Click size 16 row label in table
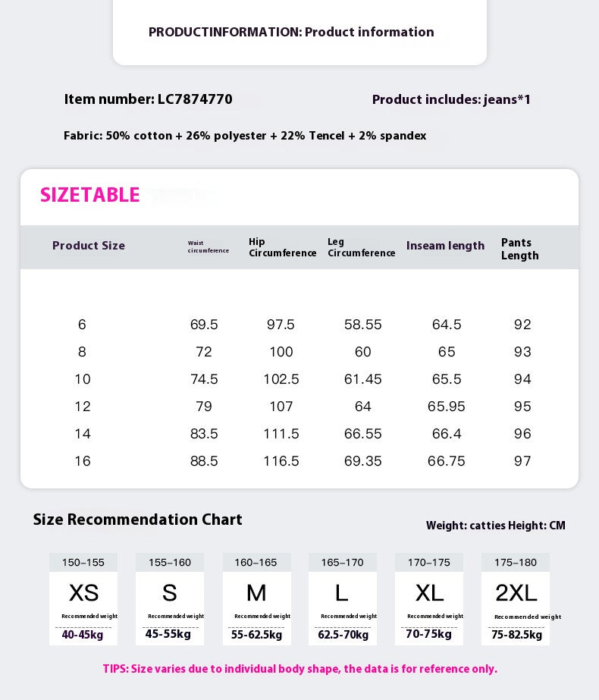The image size is (599, 700). (x=82, y=461)
